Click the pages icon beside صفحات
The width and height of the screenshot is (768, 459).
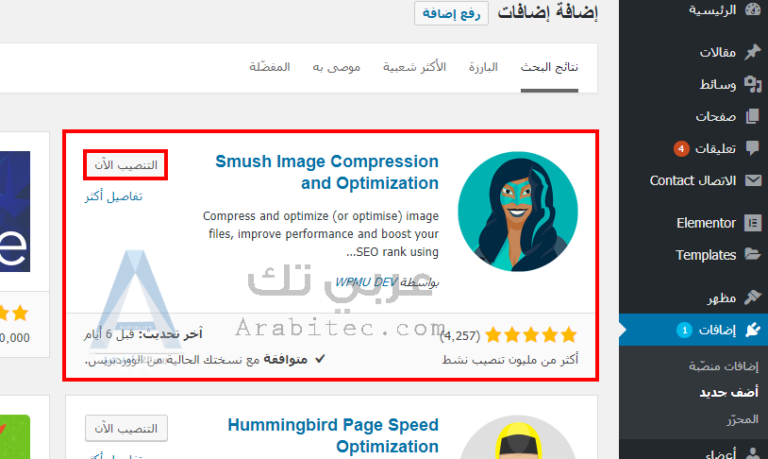point(752,116)
